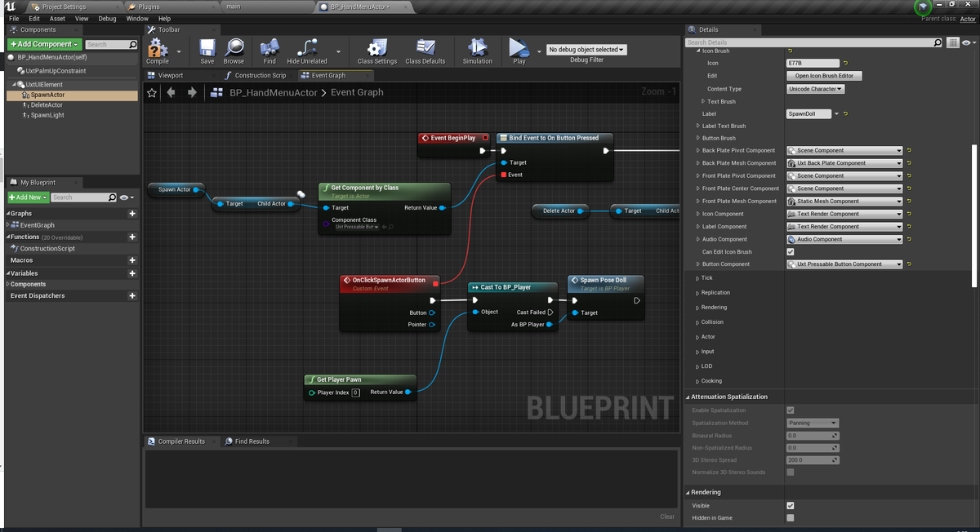Click the Add Component button
The width and height of the screenshot is (980, 532).
coord(44,44)
